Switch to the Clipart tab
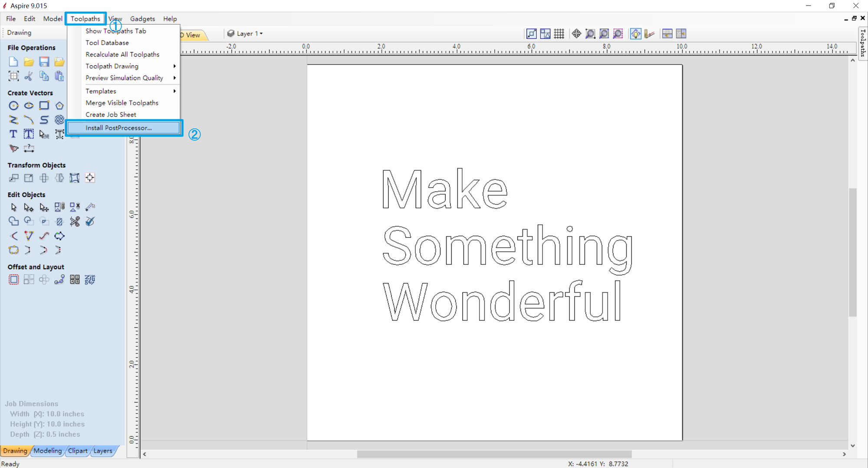 tap(78, 451)
